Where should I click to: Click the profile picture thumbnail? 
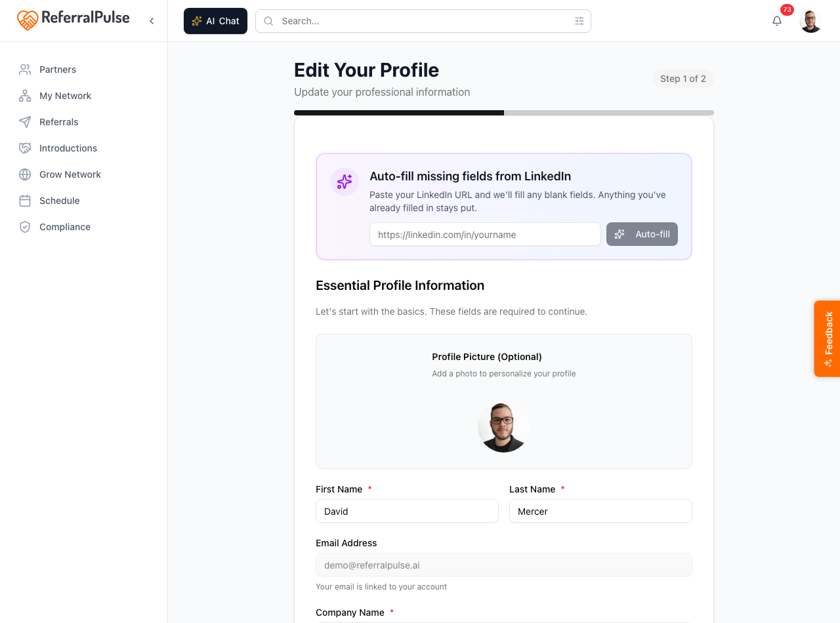coord(504,428)
